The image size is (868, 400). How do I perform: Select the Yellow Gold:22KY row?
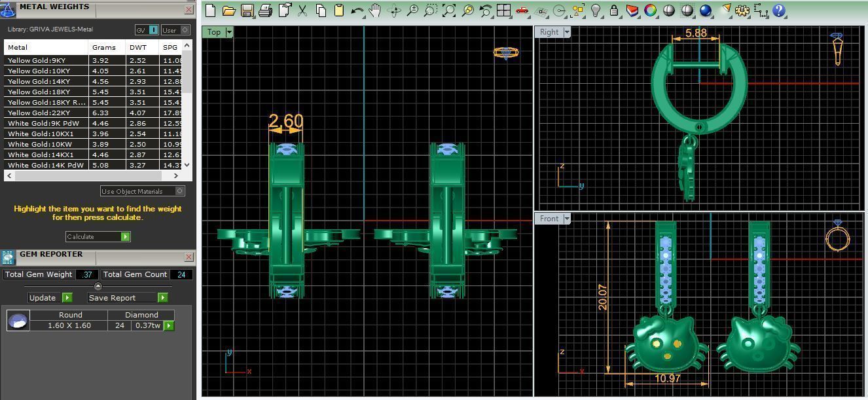(x=94, y=113)
